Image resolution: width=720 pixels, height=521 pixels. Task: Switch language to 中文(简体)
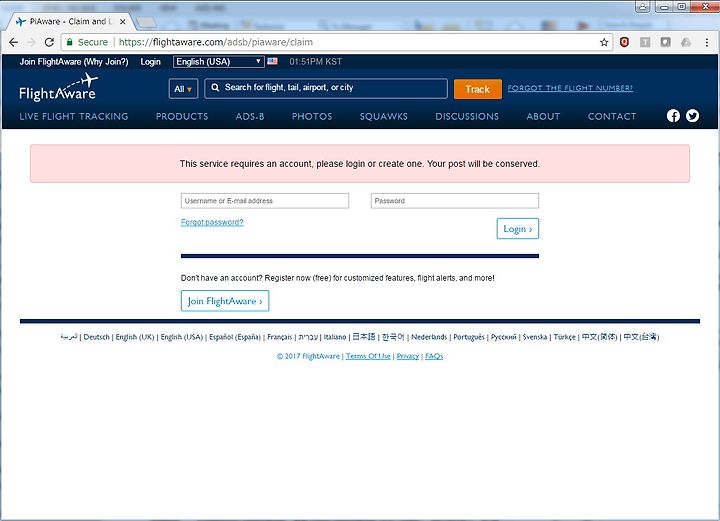click(599, 337)
